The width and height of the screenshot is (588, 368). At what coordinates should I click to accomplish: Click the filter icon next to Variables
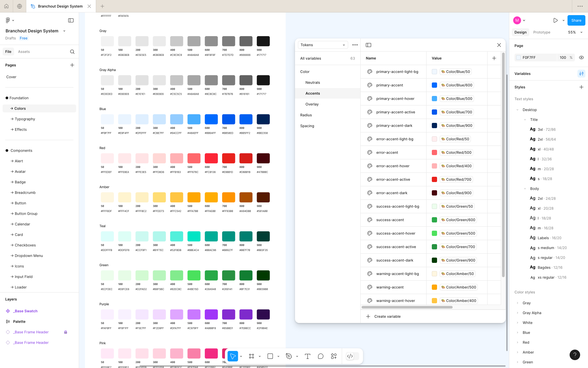581,74
